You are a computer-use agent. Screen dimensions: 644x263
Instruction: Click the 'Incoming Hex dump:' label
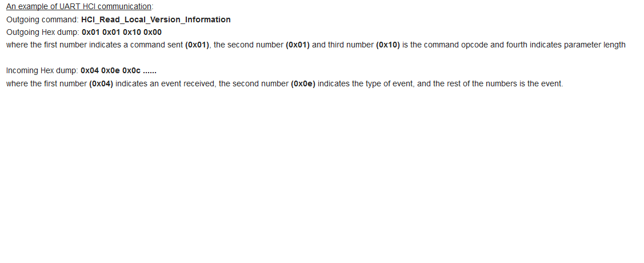click(42, 71)
